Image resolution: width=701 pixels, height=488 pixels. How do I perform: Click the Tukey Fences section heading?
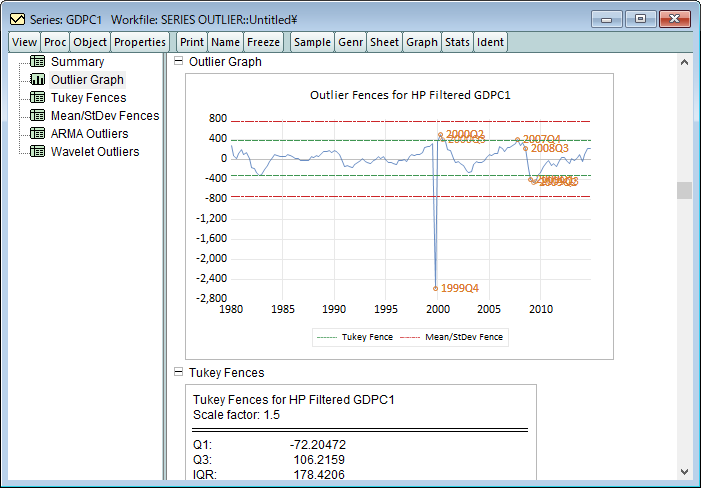tap(227, 373)
